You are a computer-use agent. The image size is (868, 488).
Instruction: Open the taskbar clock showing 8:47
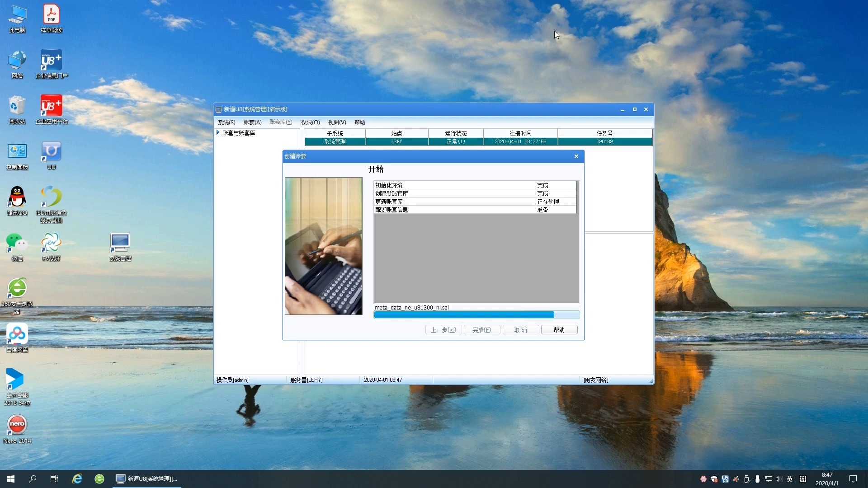coord(827,479)
